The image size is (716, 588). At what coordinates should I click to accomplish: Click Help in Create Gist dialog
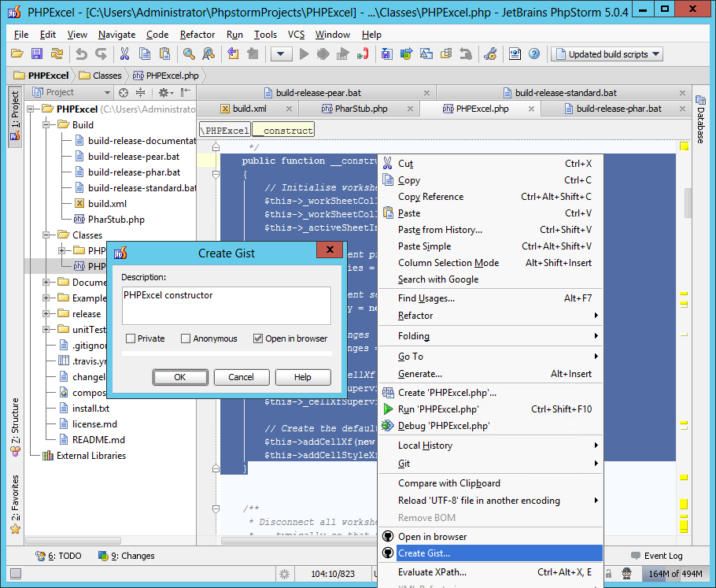click(303, 377)
